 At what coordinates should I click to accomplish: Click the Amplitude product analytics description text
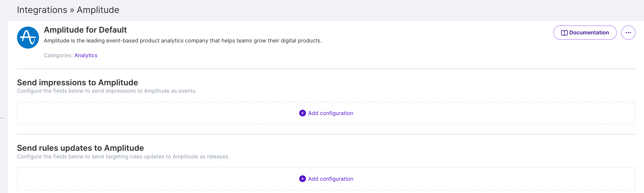pyautogui.click(x=183, y=40)
